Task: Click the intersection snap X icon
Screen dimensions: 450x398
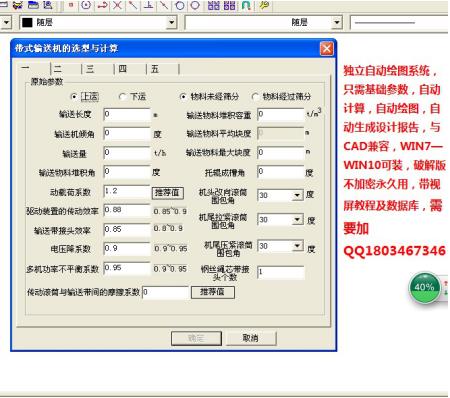Action: 118,5
